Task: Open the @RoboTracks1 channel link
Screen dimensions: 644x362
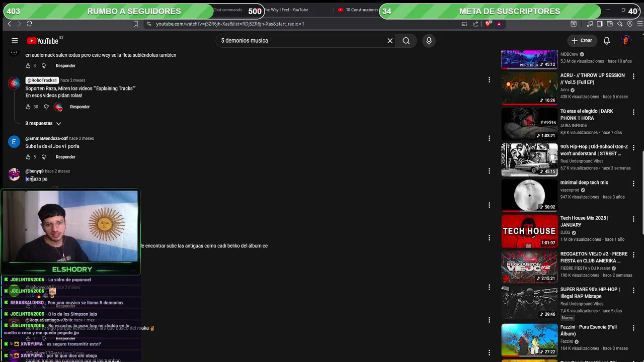Action: click(x=42, y=80)
